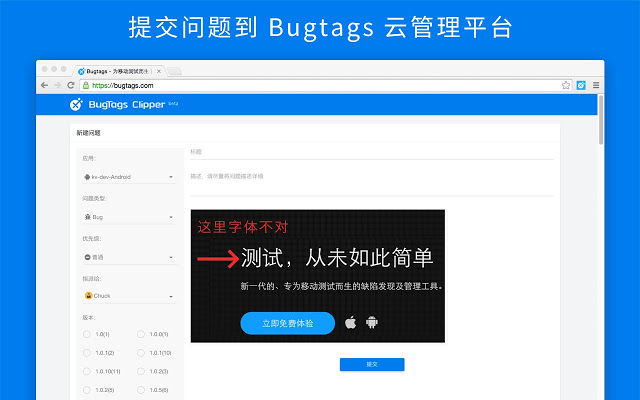Click the browser forward arrow
Image resolution: width=640 pixels, height=400 pixels.
coord(58,85)
